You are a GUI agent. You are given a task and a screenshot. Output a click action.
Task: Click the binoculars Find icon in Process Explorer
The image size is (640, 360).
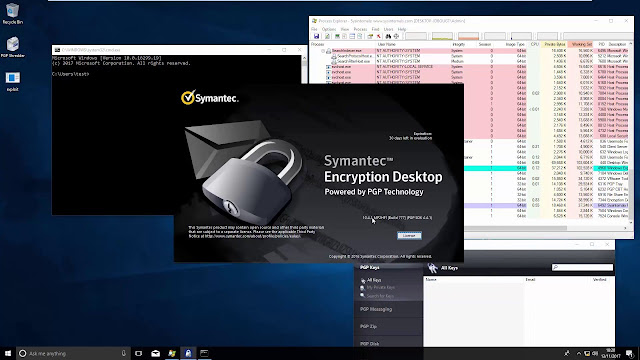click(x=388, y=36)
